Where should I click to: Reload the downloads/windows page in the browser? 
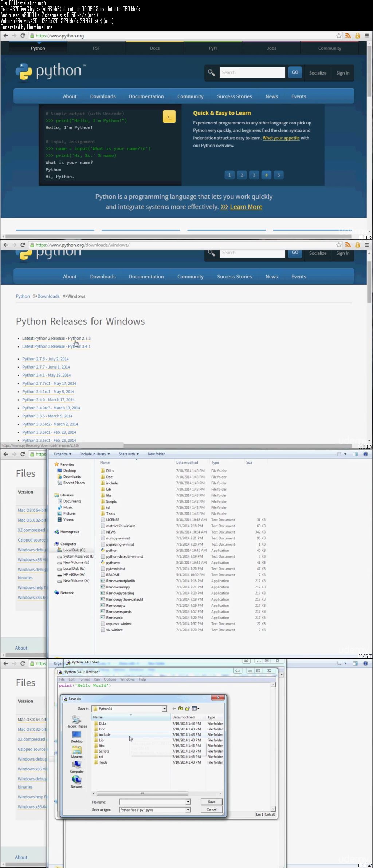(x=23, y=245)
